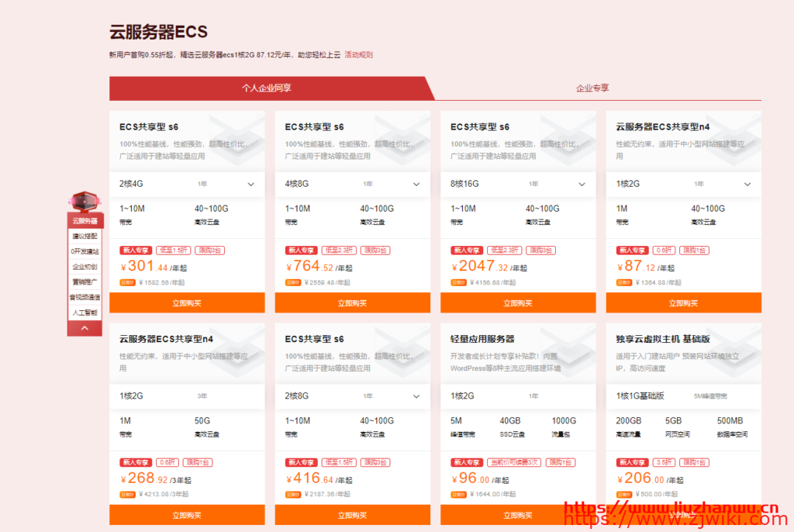794x532 pixels.
Task: Select 0开发建站 in the floating sidebar
Action: 85,251
